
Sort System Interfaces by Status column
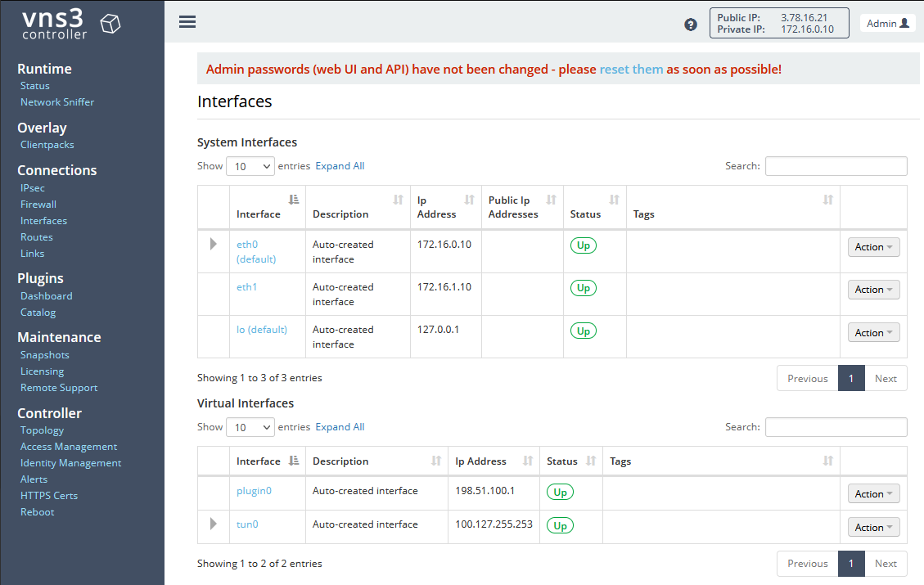[x=594, y=207]
